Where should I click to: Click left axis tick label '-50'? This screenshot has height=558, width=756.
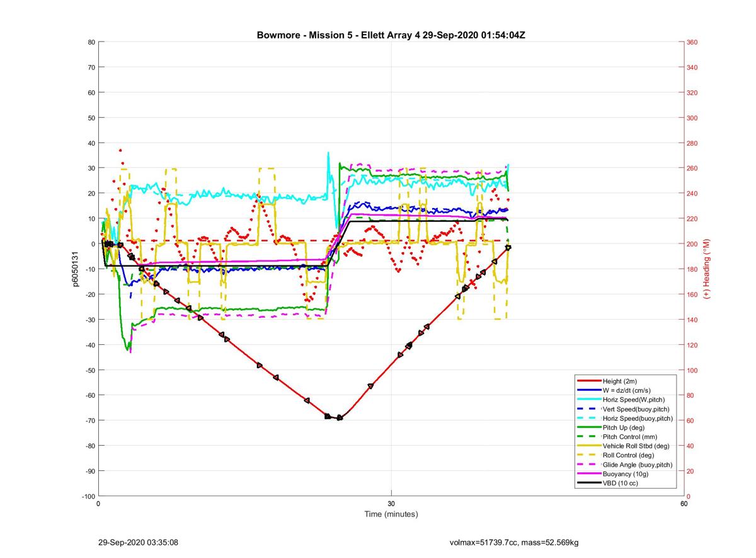[x=89, y=370]
